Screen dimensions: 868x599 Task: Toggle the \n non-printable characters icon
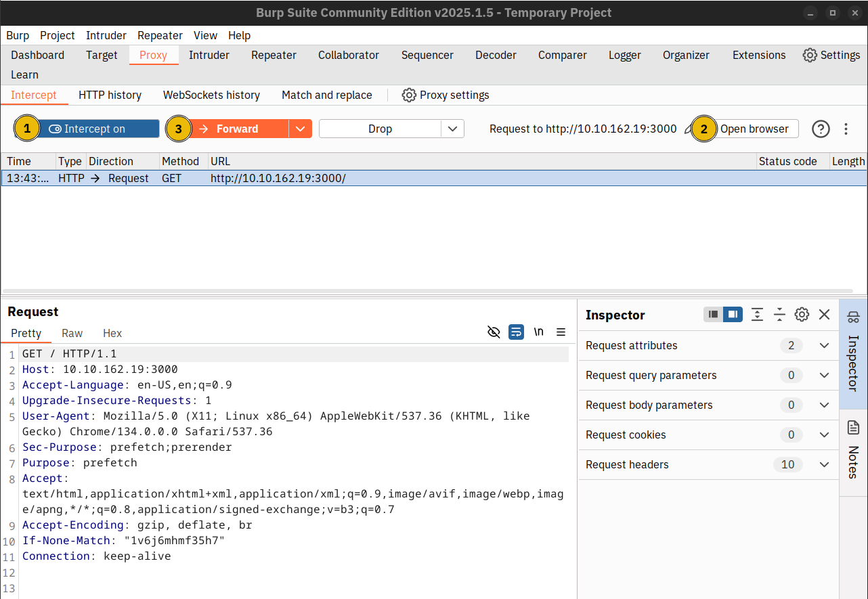[539, 332]
